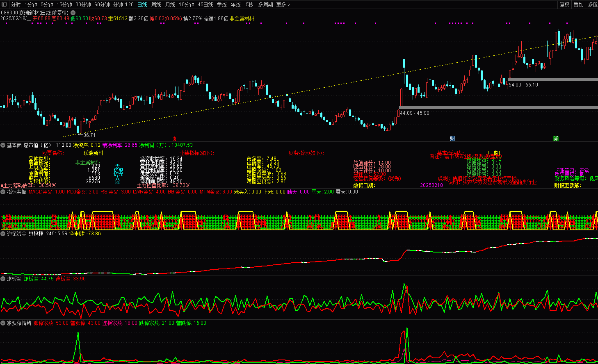Click the KDJ金叉 value in 指标共振 header

point(83,192)
